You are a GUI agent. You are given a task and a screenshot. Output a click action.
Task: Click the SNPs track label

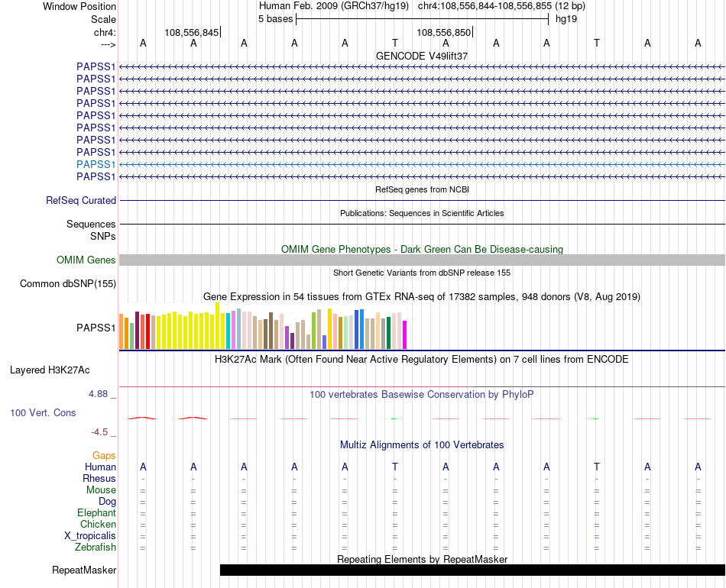click(103, 236)
